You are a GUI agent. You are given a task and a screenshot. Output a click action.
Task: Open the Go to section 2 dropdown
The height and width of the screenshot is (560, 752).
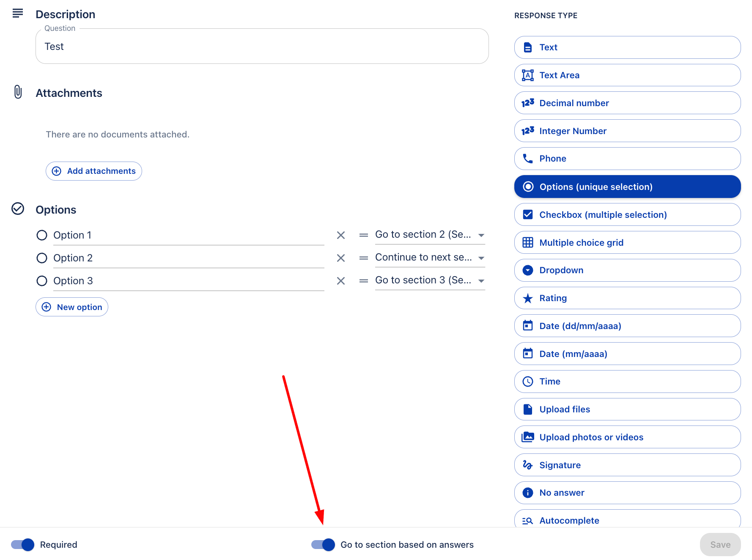(x=430, y=235)
